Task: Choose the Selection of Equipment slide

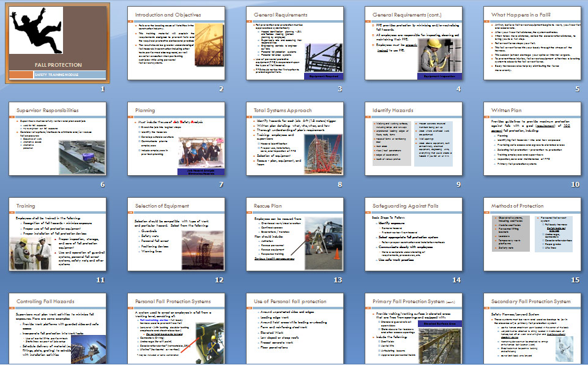Action: click(x=176, y=235)
